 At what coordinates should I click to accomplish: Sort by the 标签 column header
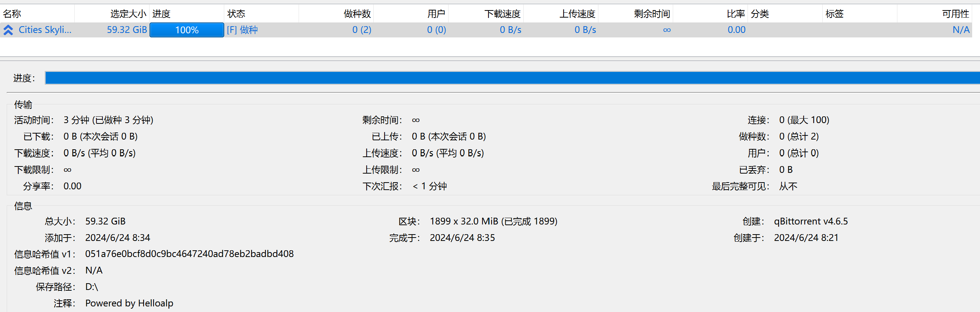pyautogui.click(x=860, y=14)
